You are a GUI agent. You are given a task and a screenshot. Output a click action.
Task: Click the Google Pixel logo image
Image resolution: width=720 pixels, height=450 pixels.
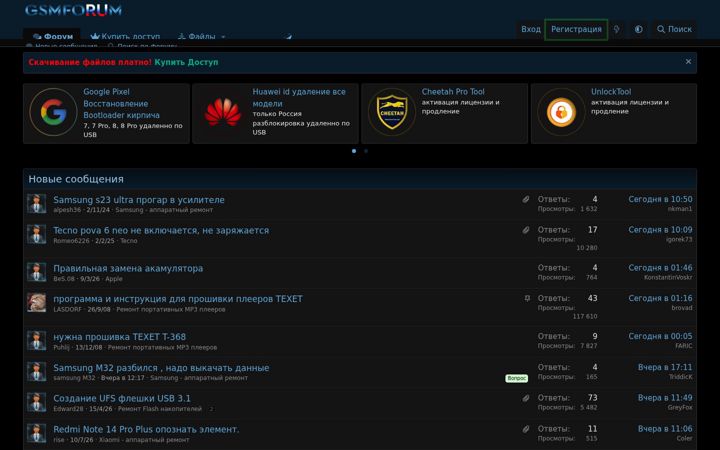click(53, 112)
